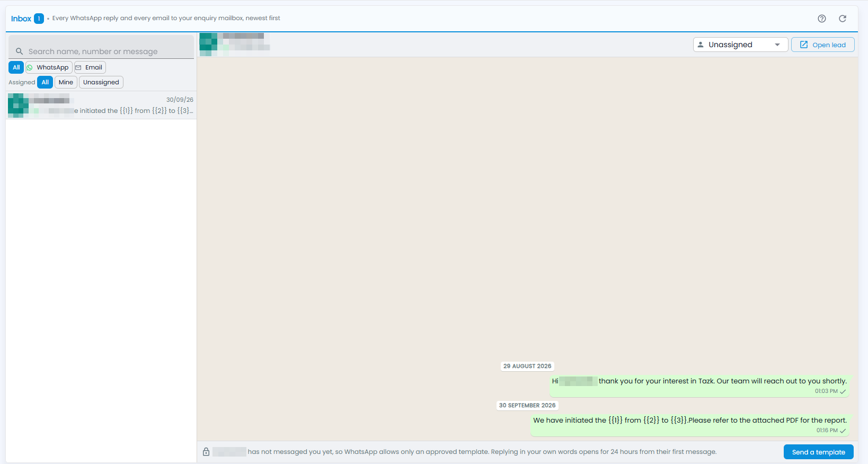Viewport: 868px width, 464px height.
Task: Open the conversation avatar in the list
Action: click(18, 105)
